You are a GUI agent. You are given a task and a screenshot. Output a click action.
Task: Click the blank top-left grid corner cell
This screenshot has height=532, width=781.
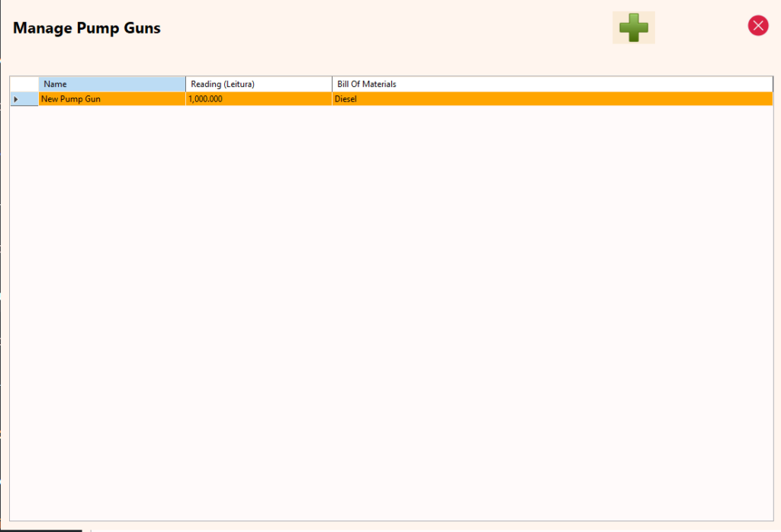coord(24,84)
